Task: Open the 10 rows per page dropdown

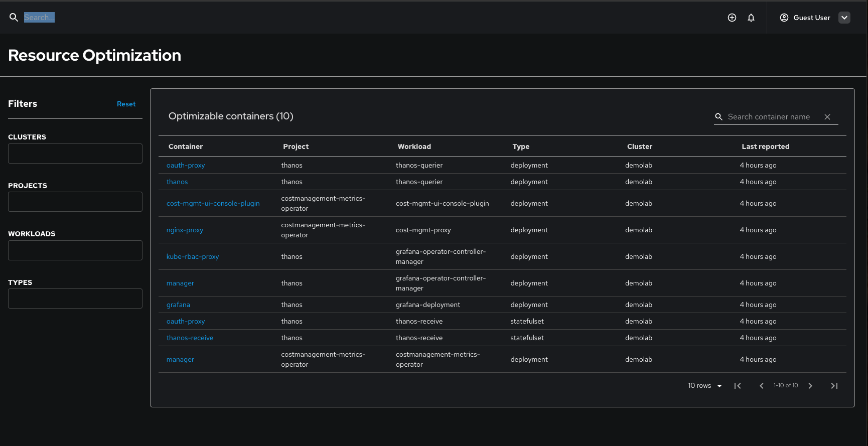Action: click(705, 386)
